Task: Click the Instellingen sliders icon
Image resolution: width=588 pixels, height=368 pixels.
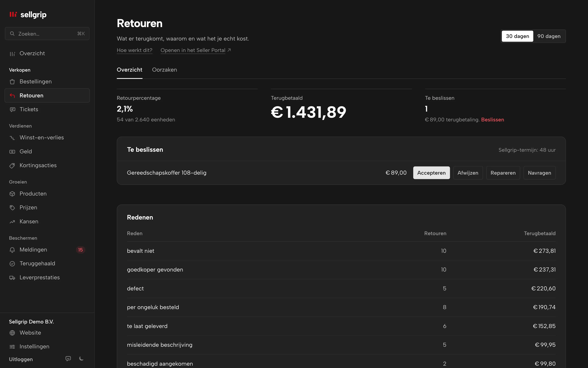Action: pyautogui.click(x=12, y=347)
